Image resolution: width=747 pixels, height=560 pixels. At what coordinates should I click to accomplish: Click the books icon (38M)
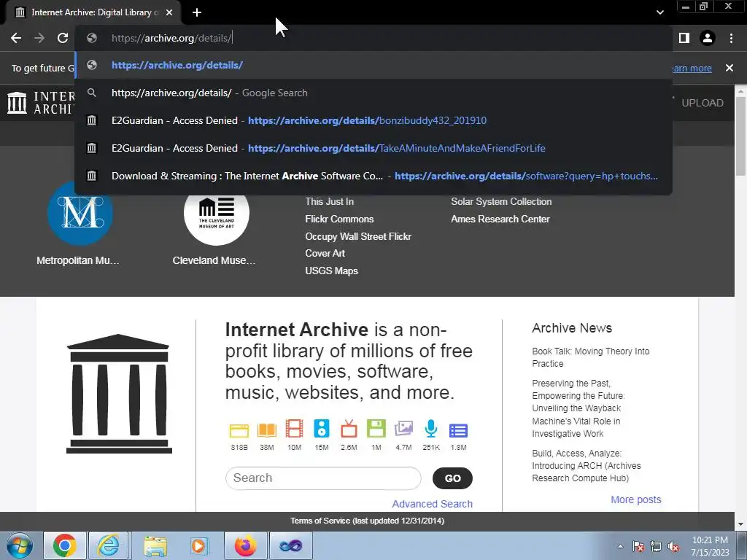point(267,430)
